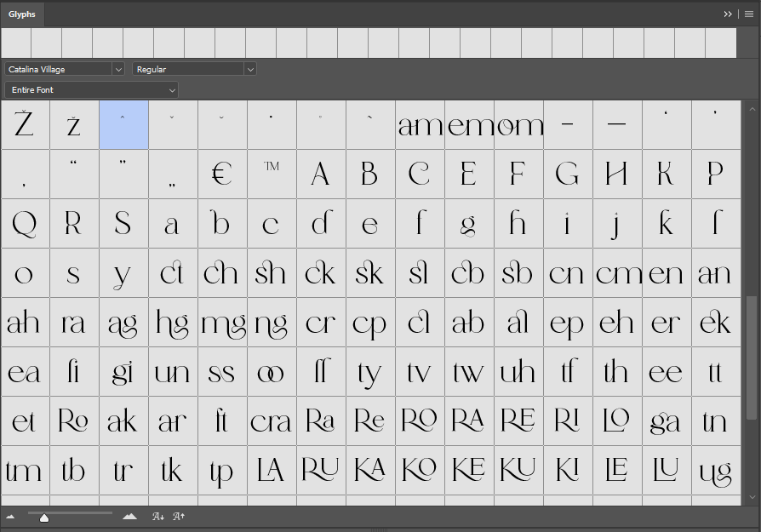Image resolution: width=761 pixels, height=532 pixels.
Task: Select the Euro sign glyph
Action: click(223, 174)
